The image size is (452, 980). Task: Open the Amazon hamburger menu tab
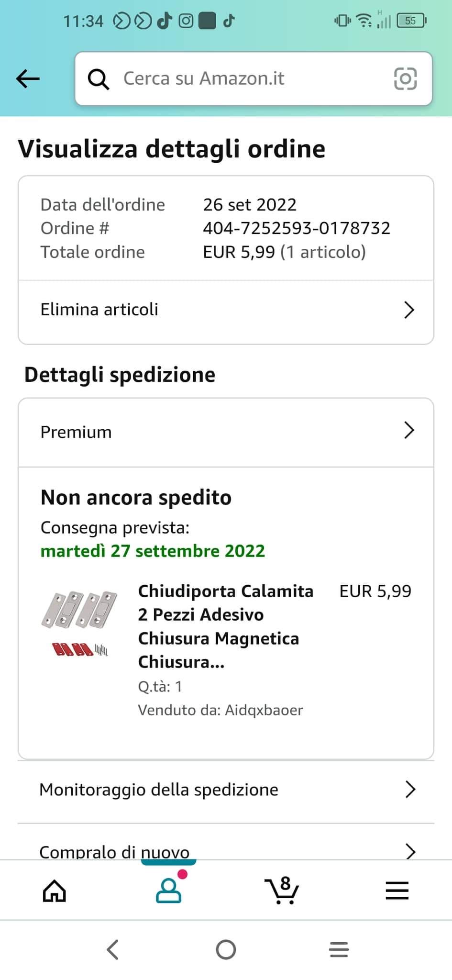[x=397, y=891]
